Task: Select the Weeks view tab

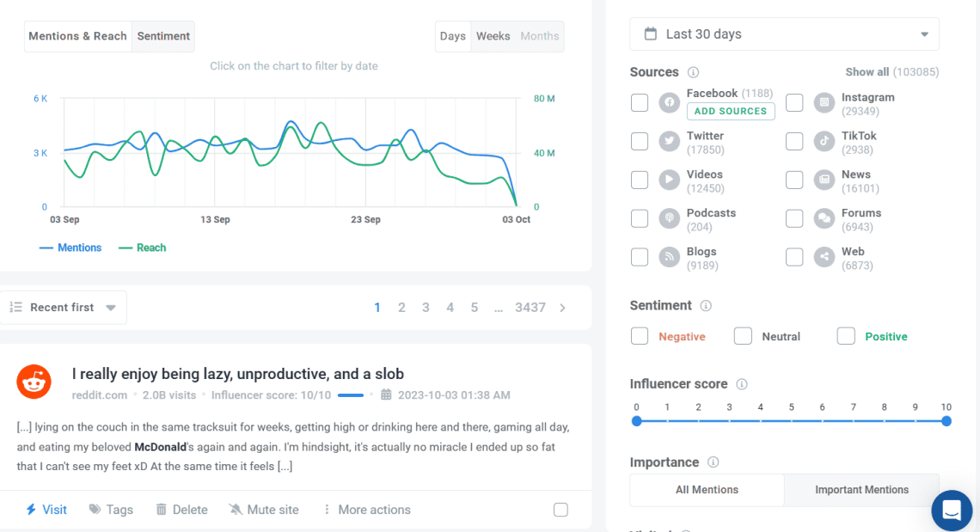Action: (493, 36)
